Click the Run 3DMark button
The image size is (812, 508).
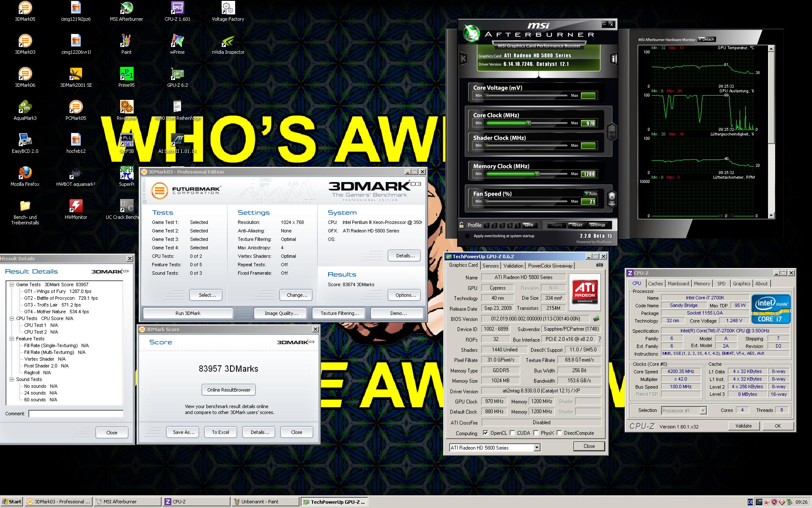[x=188, y=313]
